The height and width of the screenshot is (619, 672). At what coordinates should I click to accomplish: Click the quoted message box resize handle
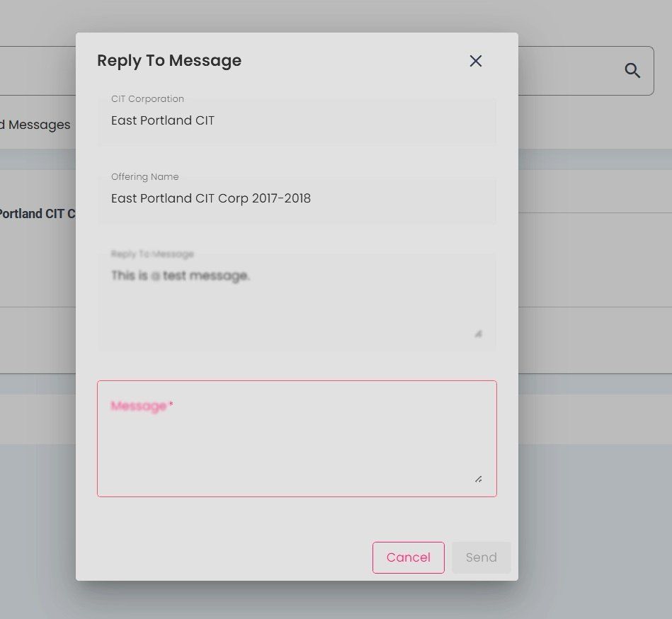coord(479,334)
